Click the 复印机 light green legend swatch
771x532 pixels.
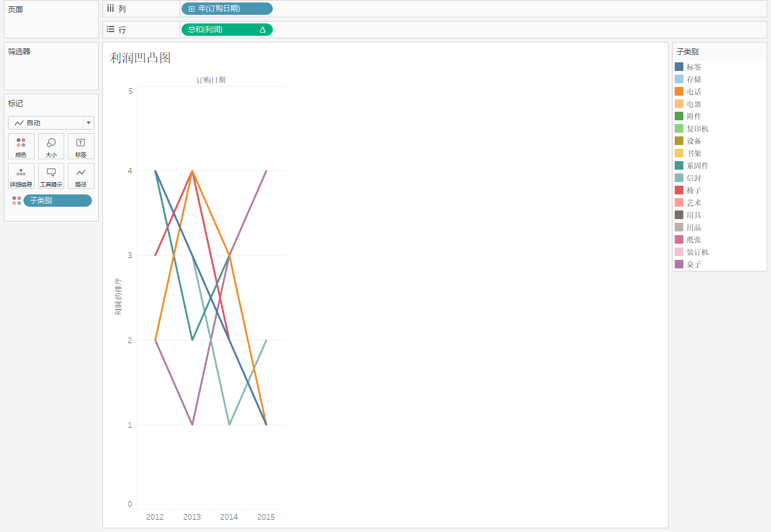tap(679, 128)
